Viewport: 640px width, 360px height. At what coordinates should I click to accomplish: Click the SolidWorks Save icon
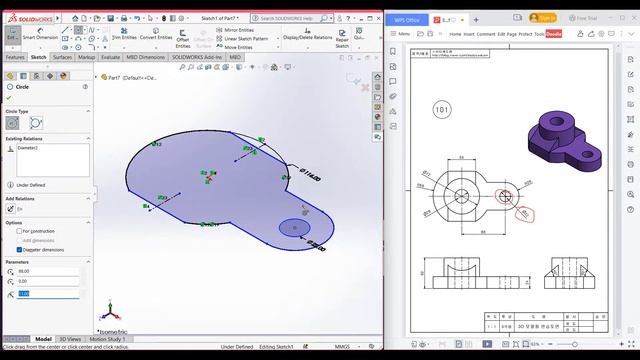click(110, 18)
